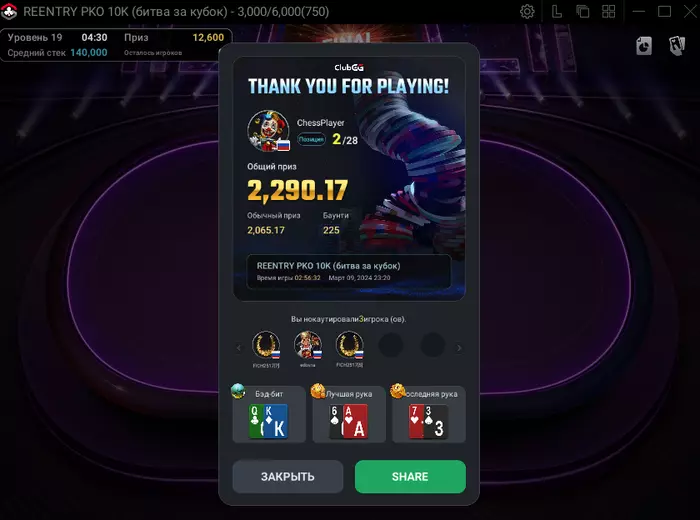
Task: Click the ЗАКРЫТЬ button
Action: coord(288,477)
